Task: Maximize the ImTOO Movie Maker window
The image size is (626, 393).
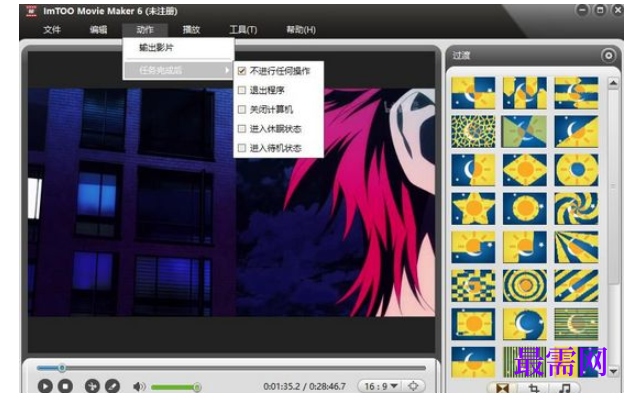Action: pos(600,10)
